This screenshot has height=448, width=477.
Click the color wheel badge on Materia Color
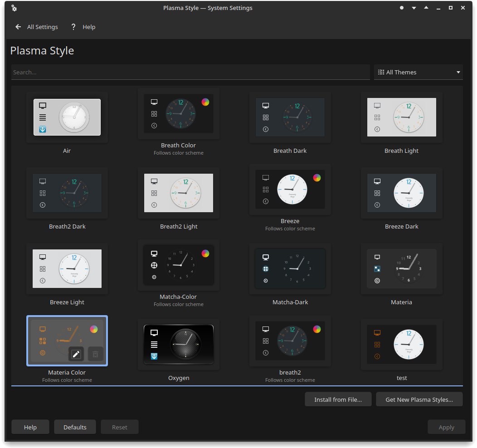click(94, 329)
